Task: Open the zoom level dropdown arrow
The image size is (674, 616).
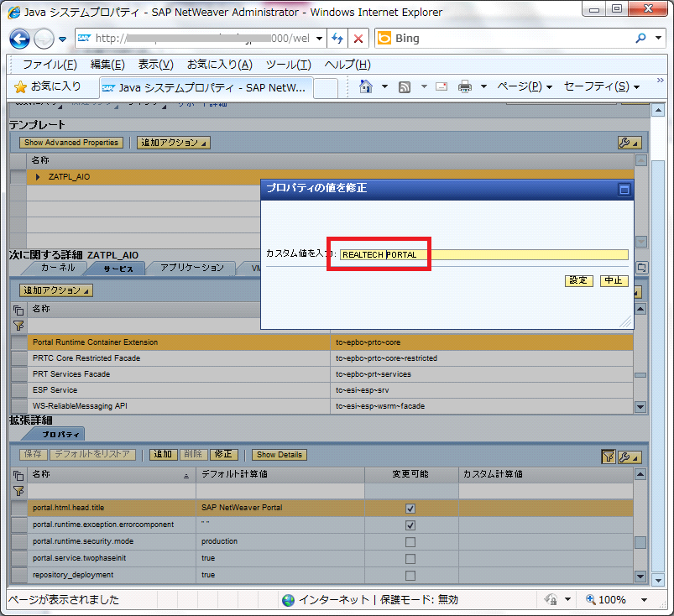Action: [x=644, y=600]
